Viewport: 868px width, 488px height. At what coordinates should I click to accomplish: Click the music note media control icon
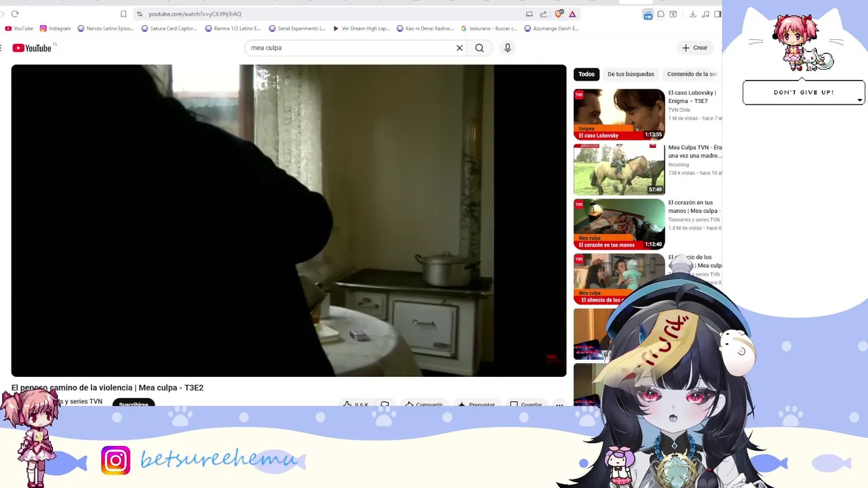[706, 14]
